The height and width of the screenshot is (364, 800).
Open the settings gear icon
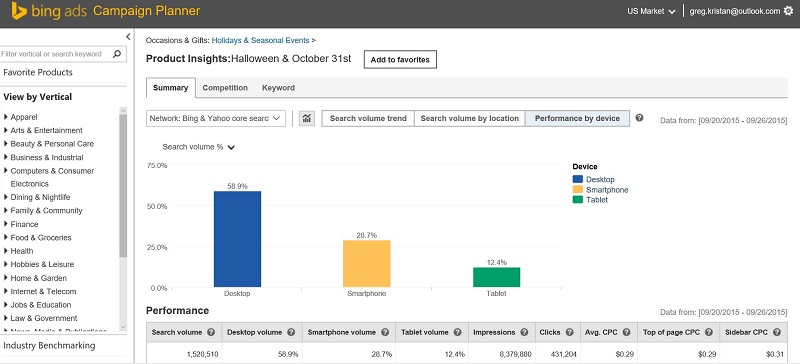[x=788, y=11]
